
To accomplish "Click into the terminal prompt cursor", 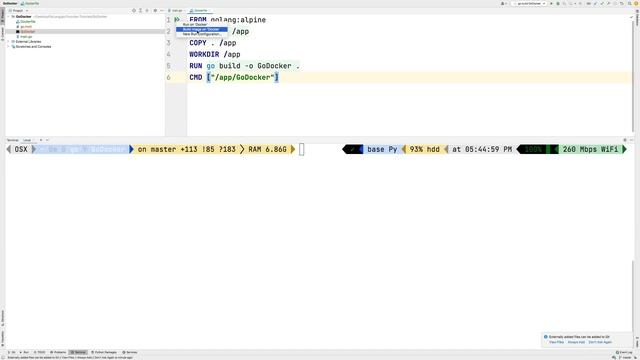I will (302, 149).
